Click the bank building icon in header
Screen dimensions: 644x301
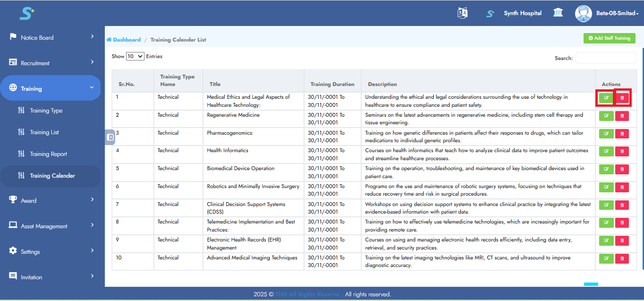click(x=558, y=13)
